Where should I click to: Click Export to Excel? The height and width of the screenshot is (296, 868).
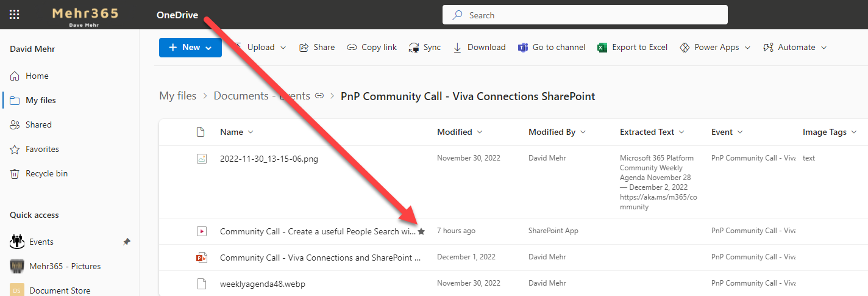pyautogui.click(x=632, y=47)
